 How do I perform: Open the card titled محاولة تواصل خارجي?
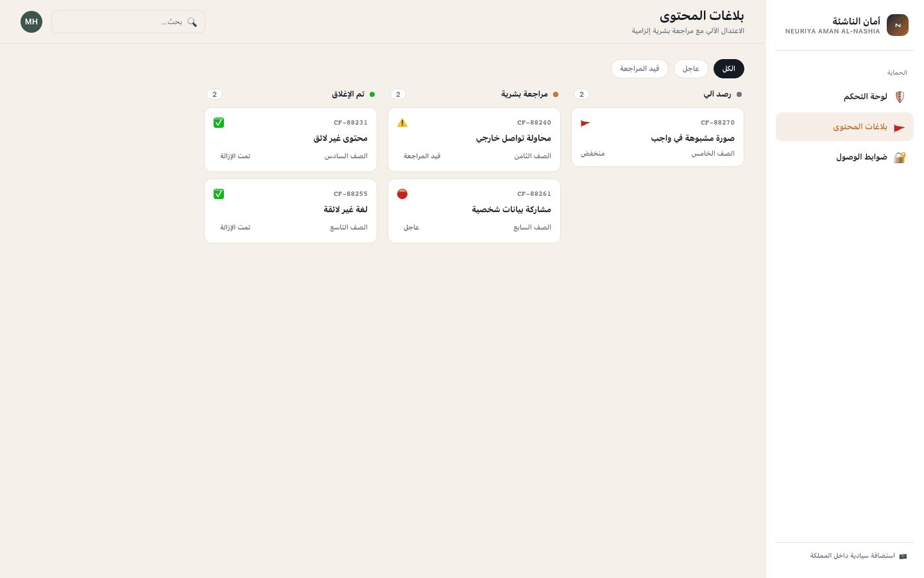pyautogui.click(x=474, y=140)
